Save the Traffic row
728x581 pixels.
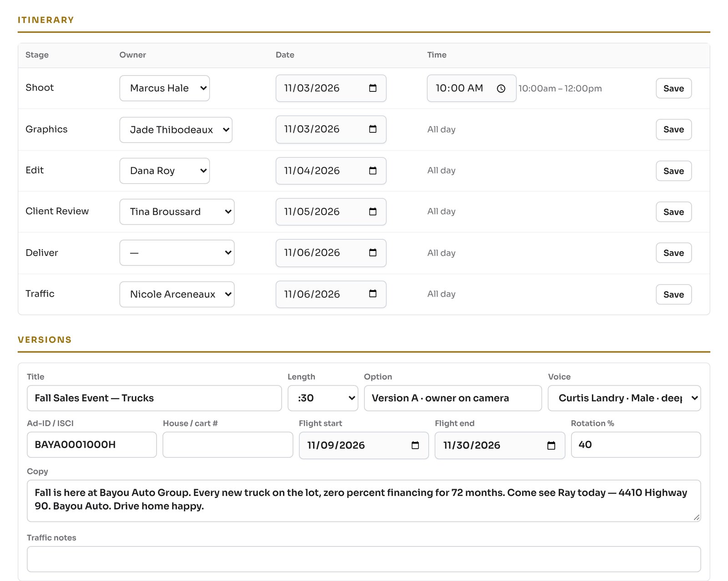click(x=673, y=295)
